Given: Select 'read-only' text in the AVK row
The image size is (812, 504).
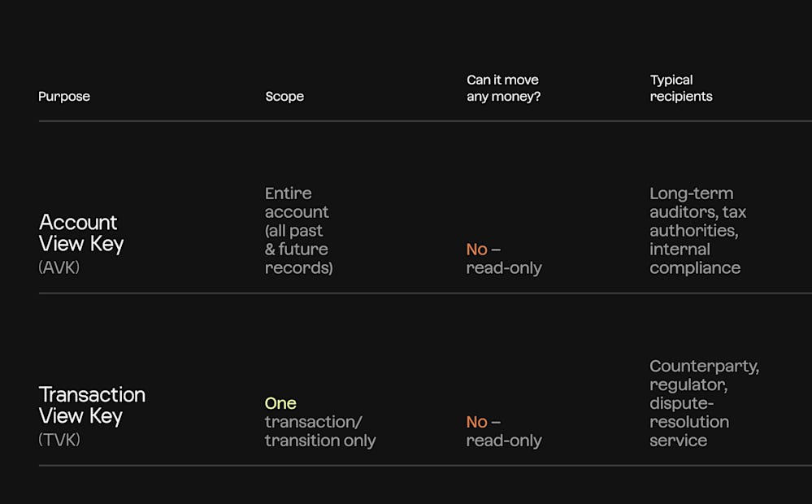Looking at the screenshot, I should coord(504,267).
